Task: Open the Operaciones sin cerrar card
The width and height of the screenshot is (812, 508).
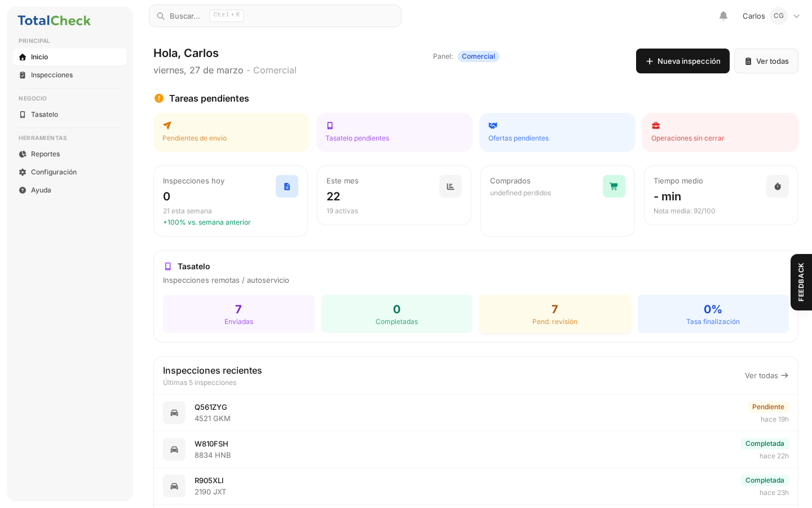Action: [x=720, y=132]
